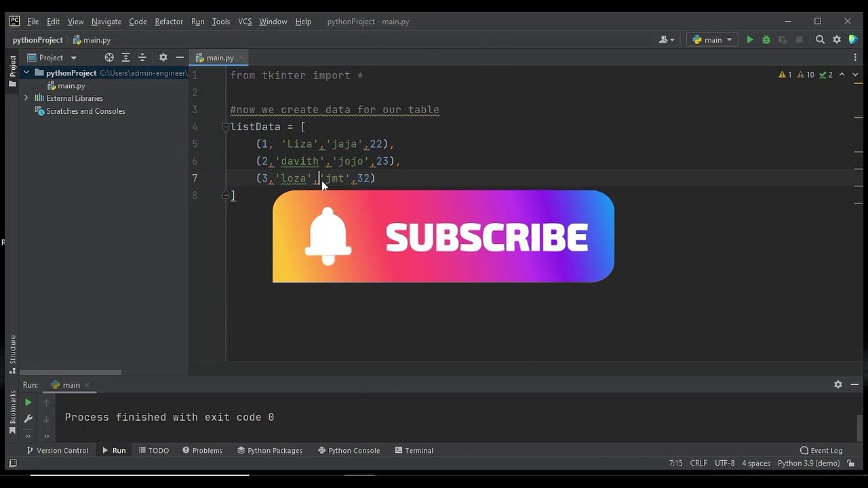
Task: Click the Project panel horizontal scrollbar
Action: (x=71, y=372)
